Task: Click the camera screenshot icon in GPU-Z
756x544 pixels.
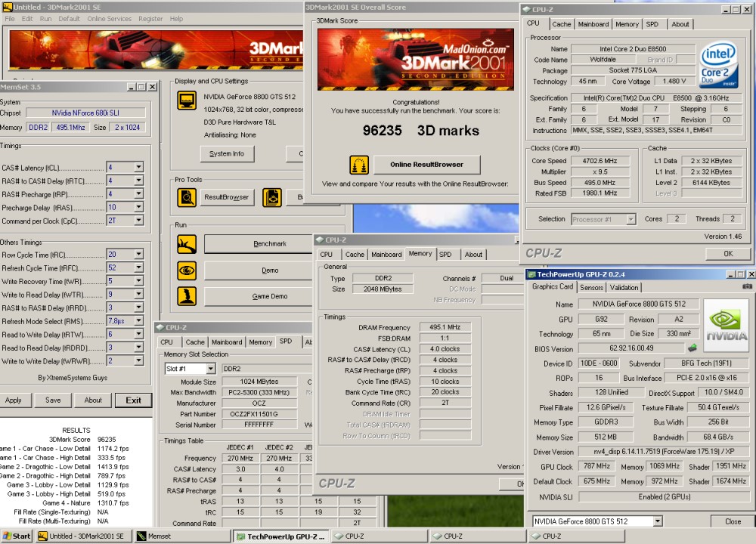Action: pyautogui.click(x=747, y=286)
